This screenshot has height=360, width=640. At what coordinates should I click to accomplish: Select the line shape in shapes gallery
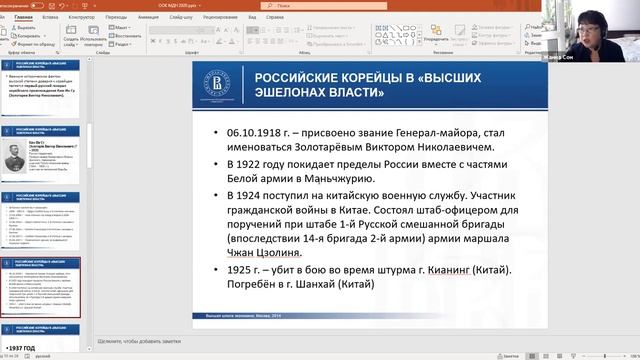(x=392, y=28)
